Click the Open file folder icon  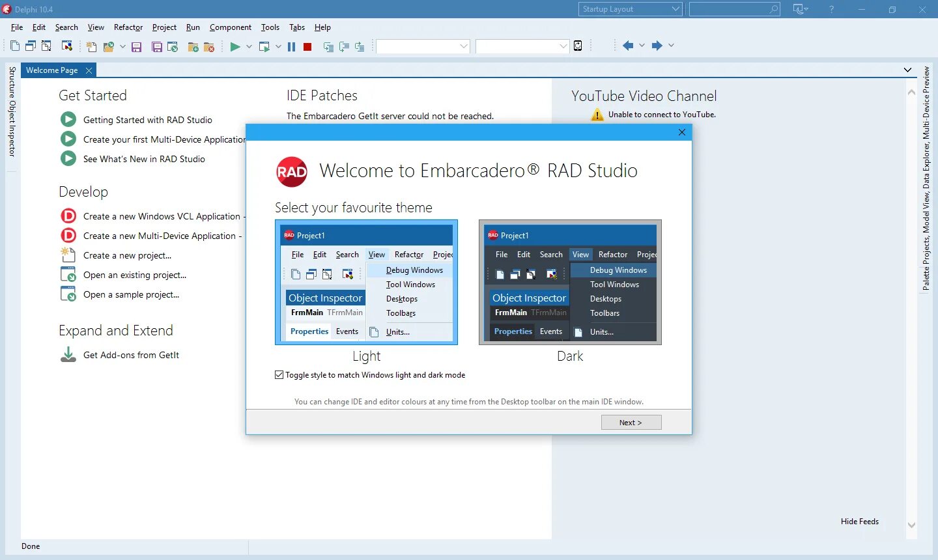(x=108, y=47)
